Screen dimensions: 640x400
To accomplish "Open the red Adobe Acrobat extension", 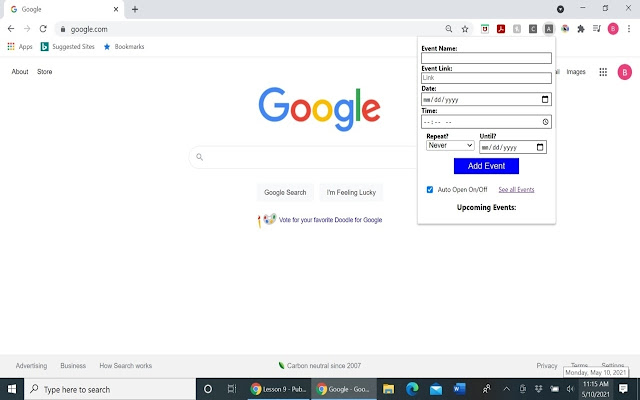I will pyautogui.click(x=501, y=29).
